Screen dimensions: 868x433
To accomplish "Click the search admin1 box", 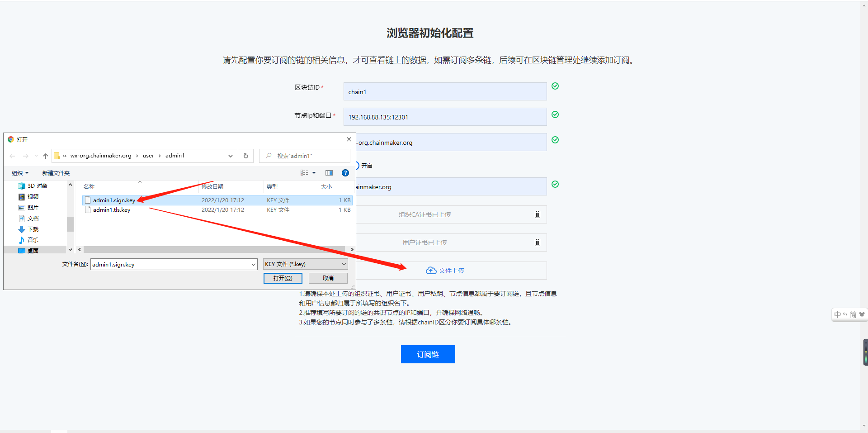I will pyautogui.click(x=305, y=156).
